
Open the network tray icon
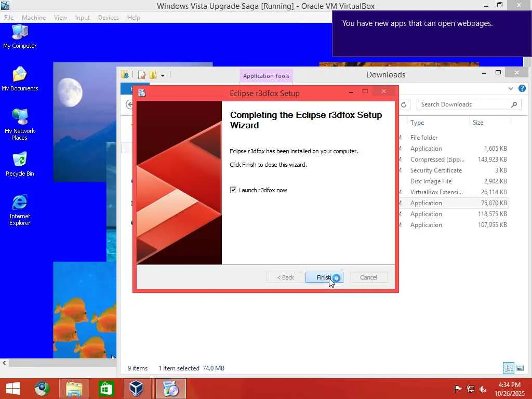click(x=471, y=389)
